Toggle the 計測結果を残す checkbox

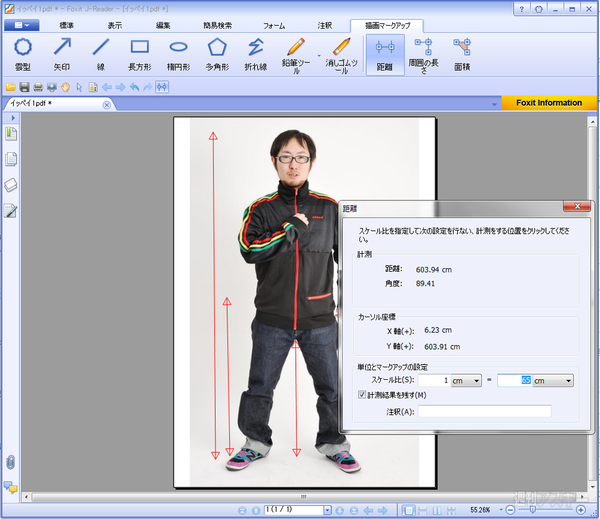click(x=362, y=395)
